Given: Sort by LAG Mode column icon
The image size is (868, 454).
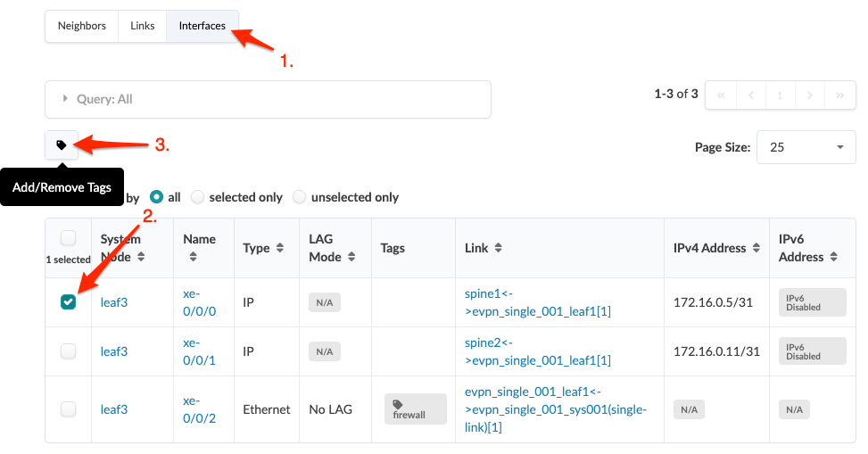Looking at the screenshot, I should pyautogui.click(x=352, y=257).
